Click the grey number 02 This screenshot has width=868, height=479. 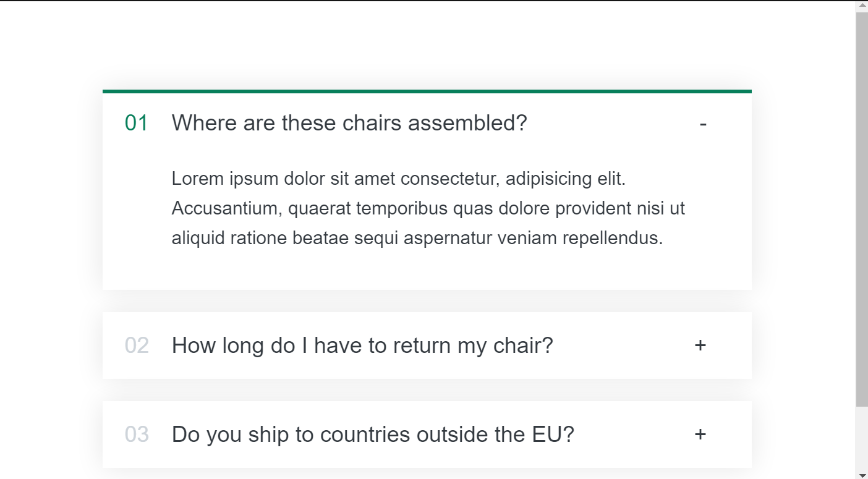pyautogui.click(x=137, y=345)
